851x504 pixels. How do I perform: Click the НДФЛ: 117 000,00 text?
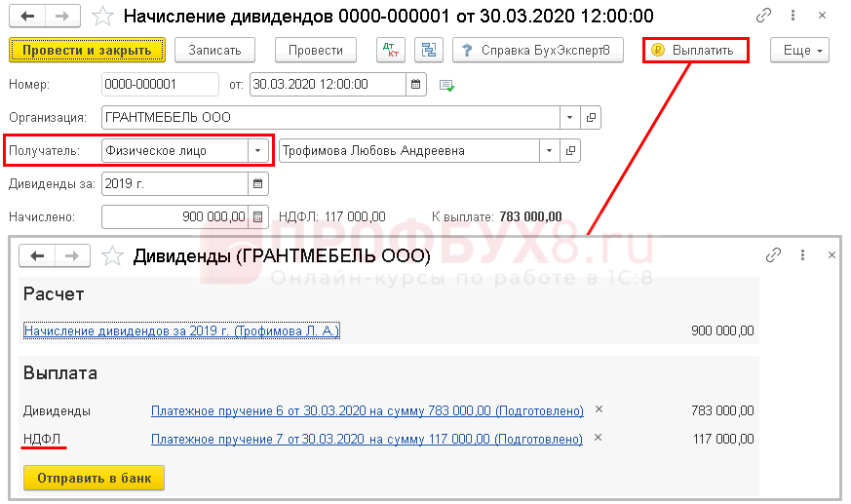(332, 216)
